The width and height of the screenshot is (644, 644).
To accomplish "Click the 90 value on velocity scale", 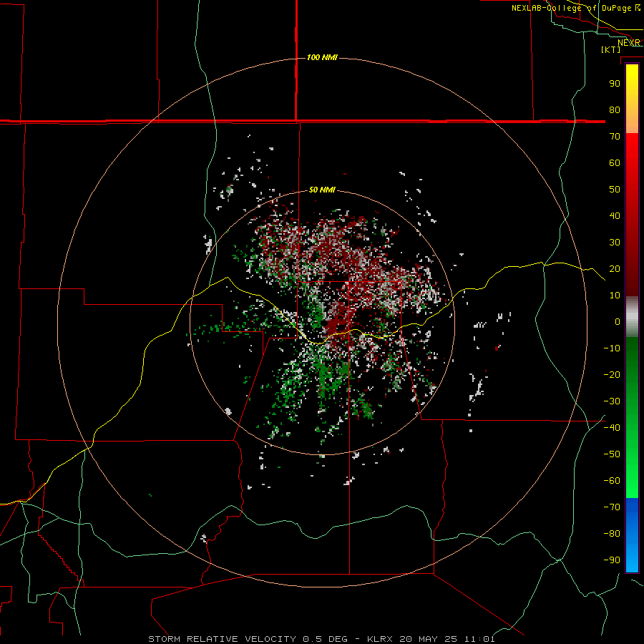I will pos(615,84).
